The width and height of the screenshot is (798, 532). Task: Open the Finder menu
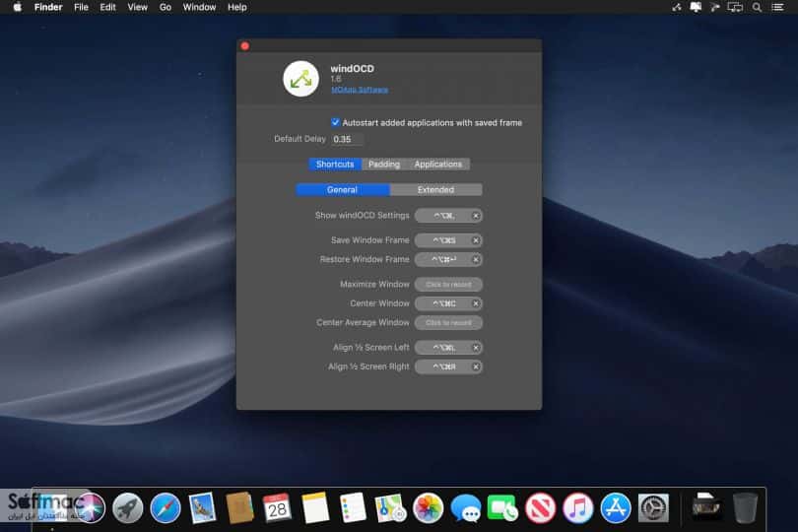(x=48, y=7)
